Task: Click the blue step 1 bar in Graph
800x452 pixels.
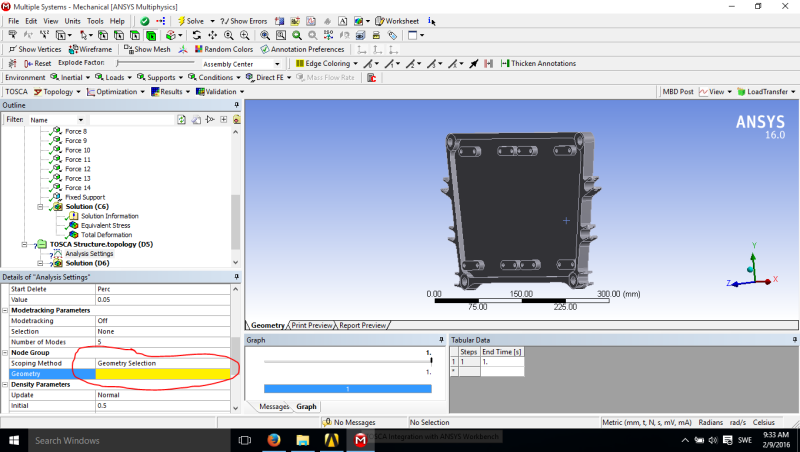Action: coord(347,389)
